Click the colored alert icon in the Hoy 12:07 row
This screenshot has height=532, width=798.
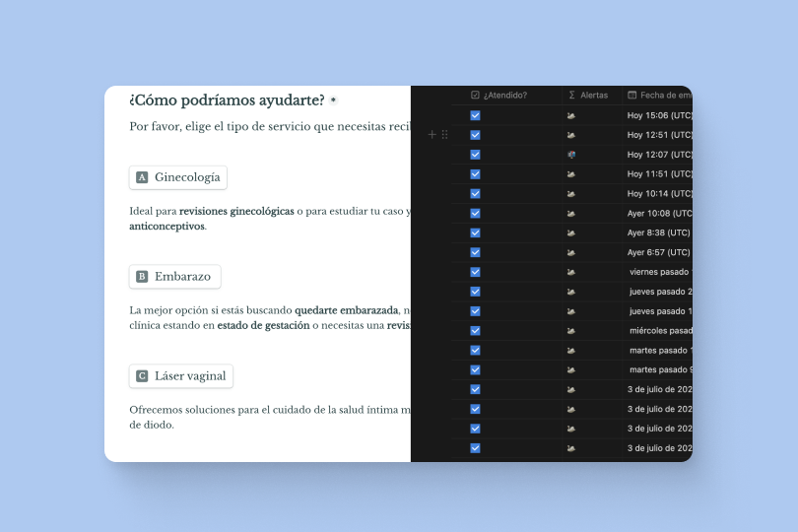(x=571, y=155)
